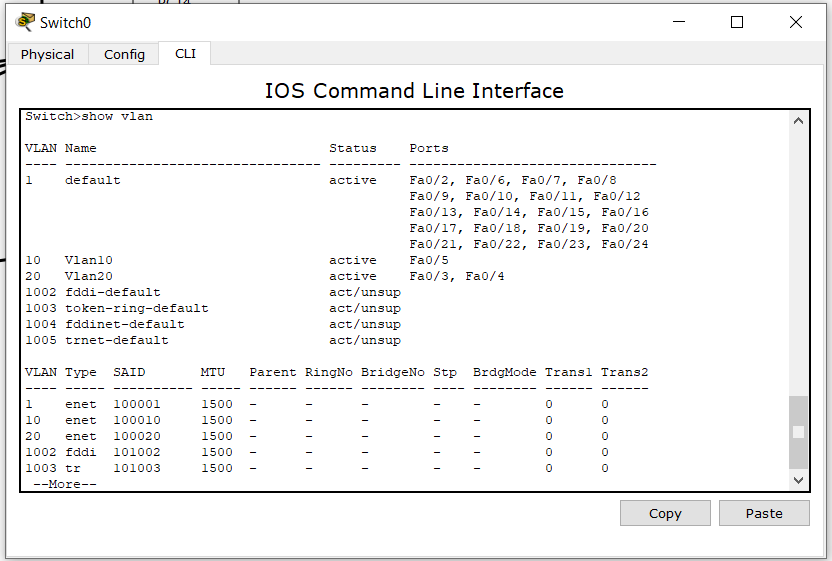The width and height of the screenshot is (832, 561).
Task: Click port Fa0/5 in Vlan10 row
Action: pyautogui.click(x=429, y=260)
